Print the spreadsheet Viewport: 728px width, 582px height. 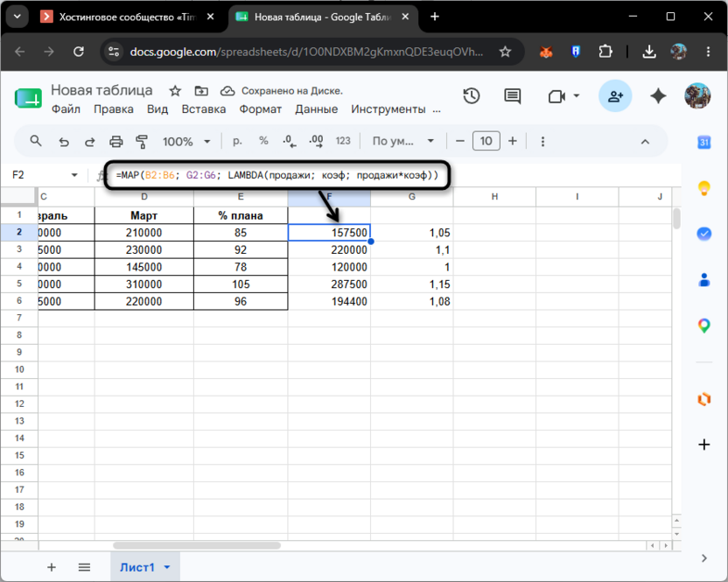(x=116, y=141)
